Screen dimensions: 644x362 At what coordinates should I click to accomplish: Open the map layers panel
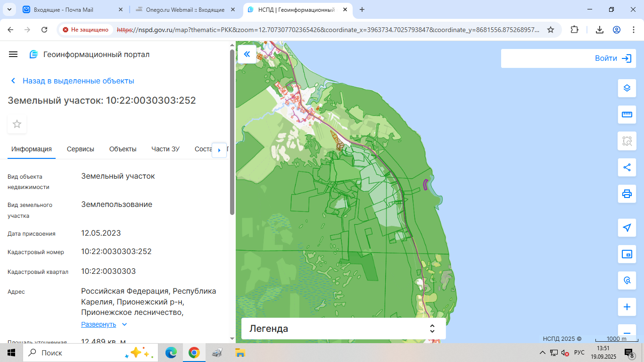(x=627, y=88)
